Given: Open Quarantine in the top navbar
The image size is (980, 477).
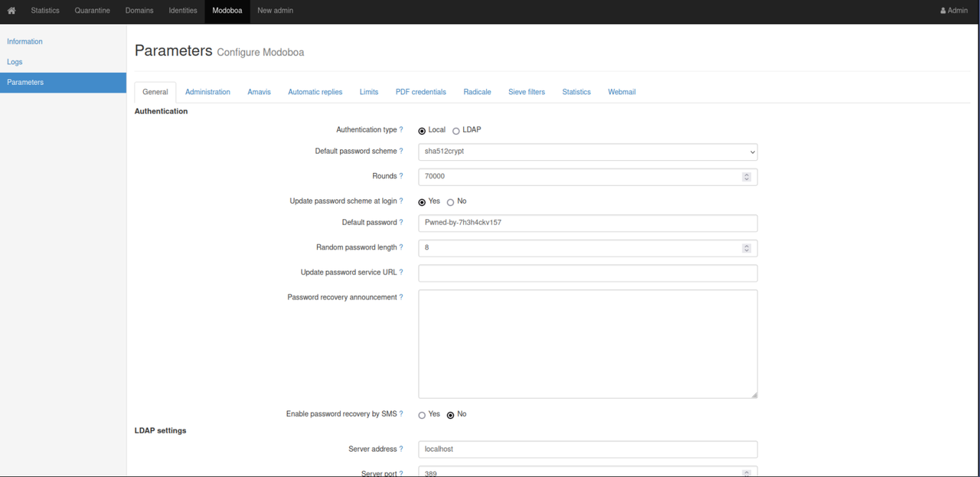Looking at the screenshot, I should (93, 11).
